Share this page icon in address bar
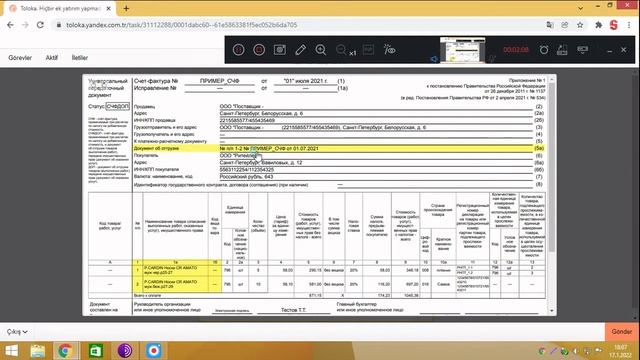The image size is (640, 360). 565,25
